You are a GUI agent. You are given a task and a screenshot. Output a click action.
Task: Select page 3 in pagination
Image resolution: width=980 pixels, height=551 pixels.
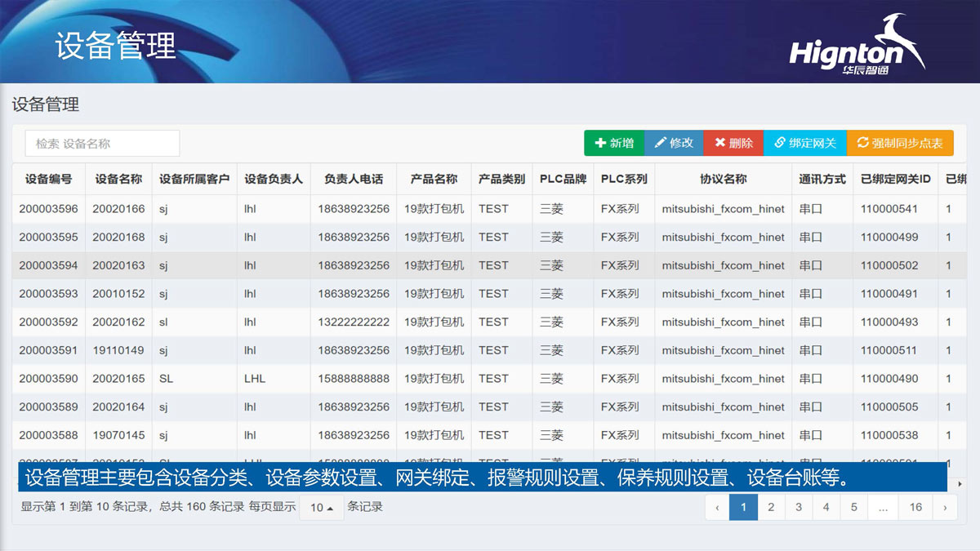(799, 507)
